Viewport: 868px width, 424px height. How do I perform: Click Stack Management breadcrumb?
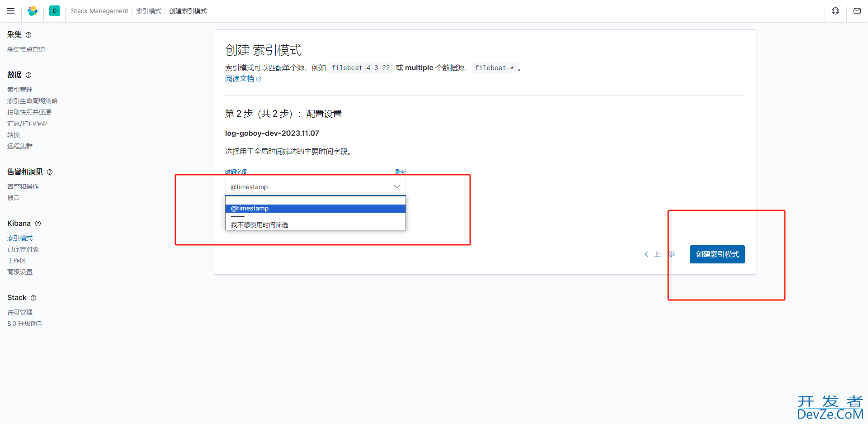99,11
